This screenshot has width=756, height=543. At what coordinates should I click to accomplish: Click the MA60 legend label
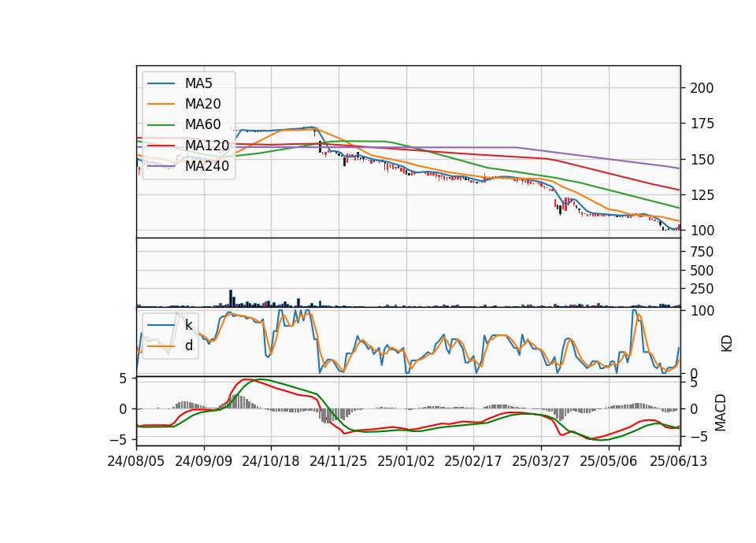[202, 125]
